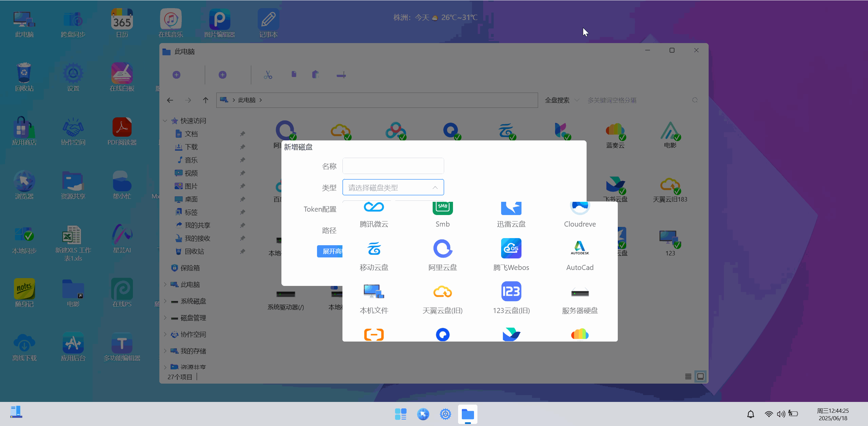Click the rename toolbar icon
The height and width of the screenshot is (426, 868).
click(x=341, y=75)
